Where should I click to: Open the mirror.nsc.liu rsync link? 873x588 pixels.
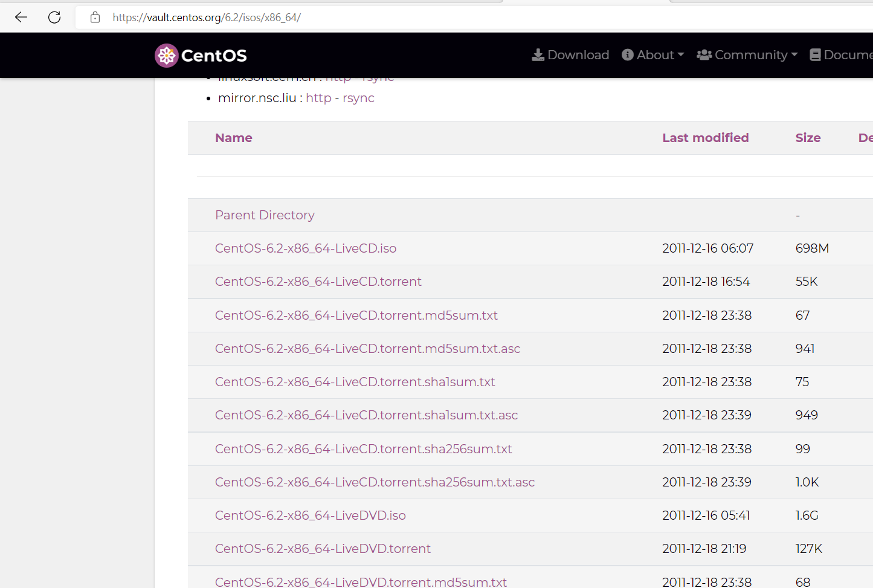(358, 98)
